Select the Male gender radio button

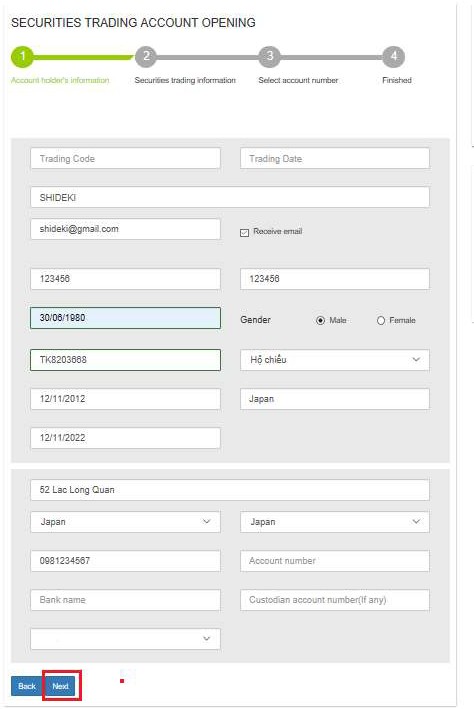[320, 320]
